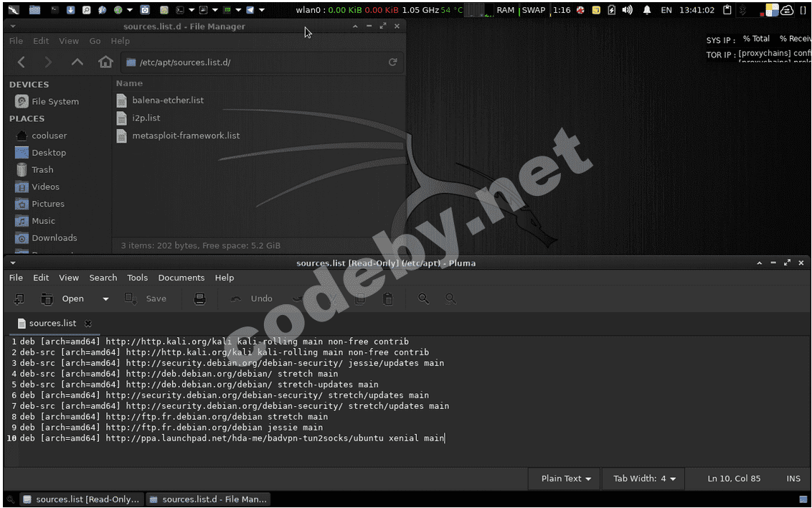This screenshot has height=508, width=812.
Task: Click Find and Replace icon in Pluma
Action: pos(450,298)
